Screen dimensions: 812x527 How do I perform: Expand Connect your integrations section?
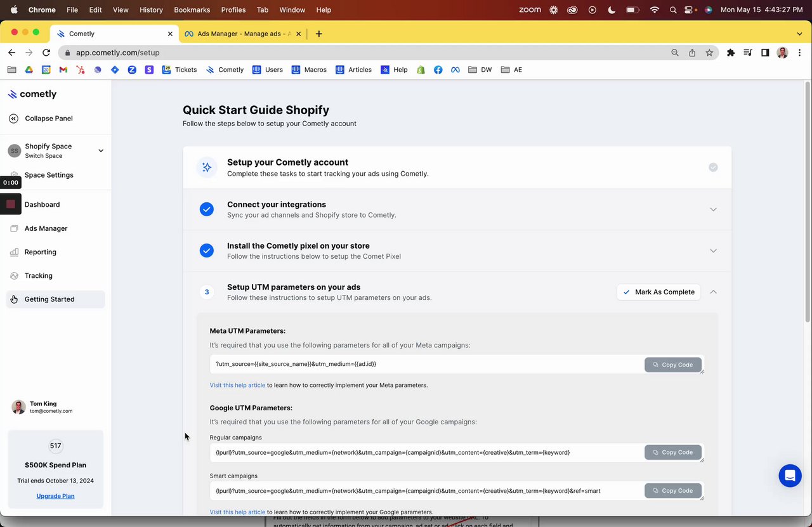[713, 209]
